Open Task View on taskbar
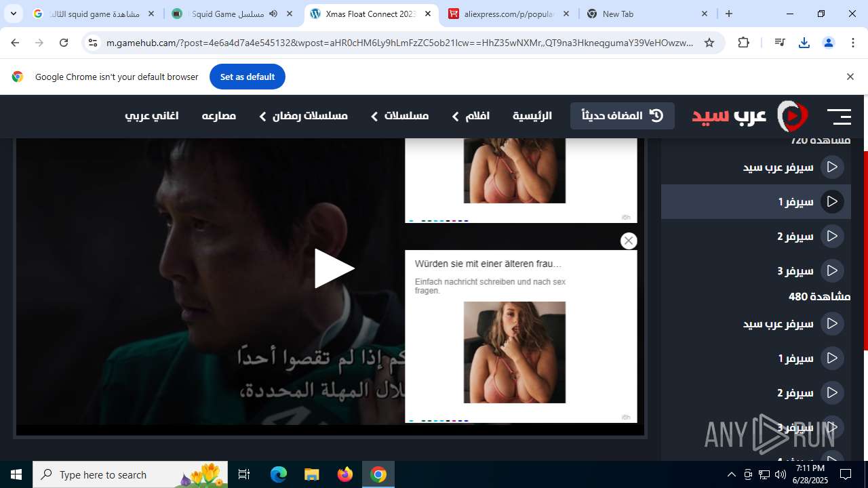 244,474
